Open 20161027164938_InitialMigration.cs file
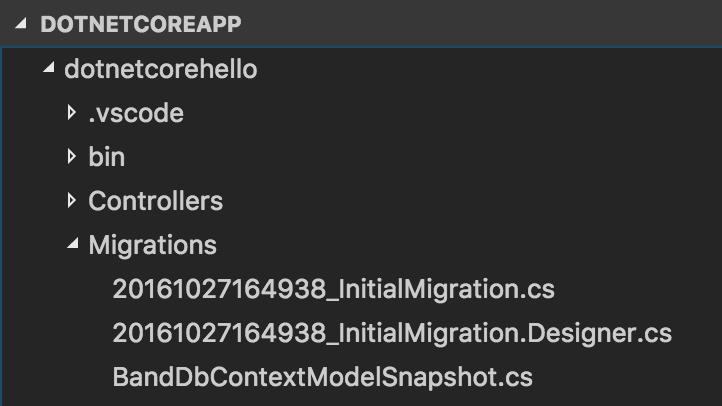722x406 pixels. (x=333, y=290)
